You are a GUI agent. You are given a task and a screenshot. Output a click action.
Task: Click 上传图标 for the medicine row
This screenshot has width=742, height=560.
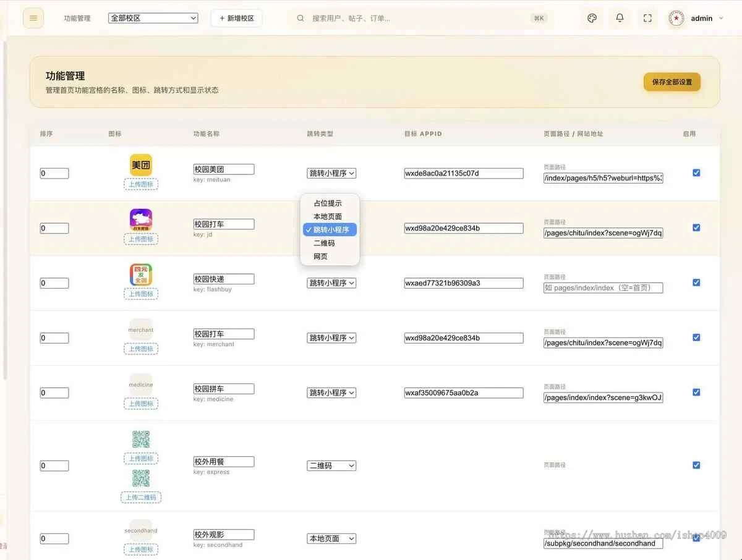(141, 404)
